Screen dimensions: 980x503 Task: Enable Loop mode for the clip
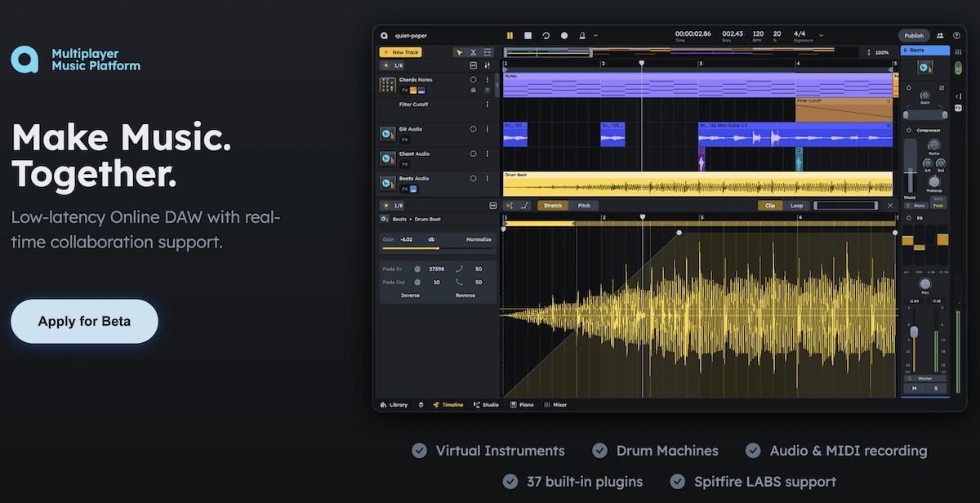coord(797,206)
